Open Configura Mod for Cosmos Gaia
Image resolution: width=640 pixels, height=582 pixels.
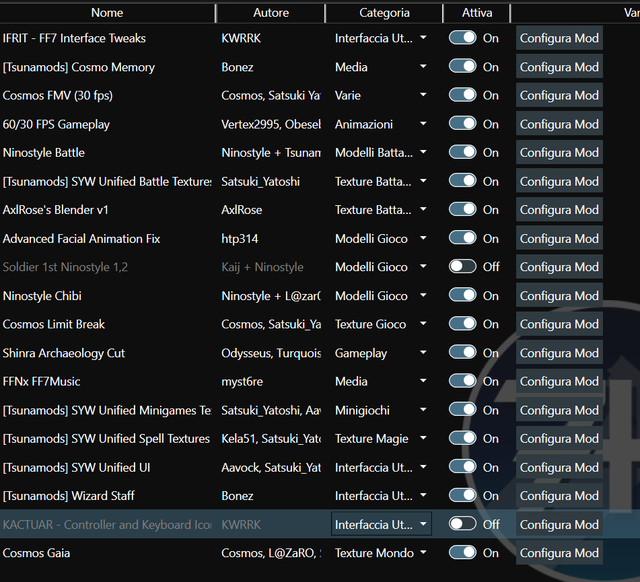(x=559, y=553)
